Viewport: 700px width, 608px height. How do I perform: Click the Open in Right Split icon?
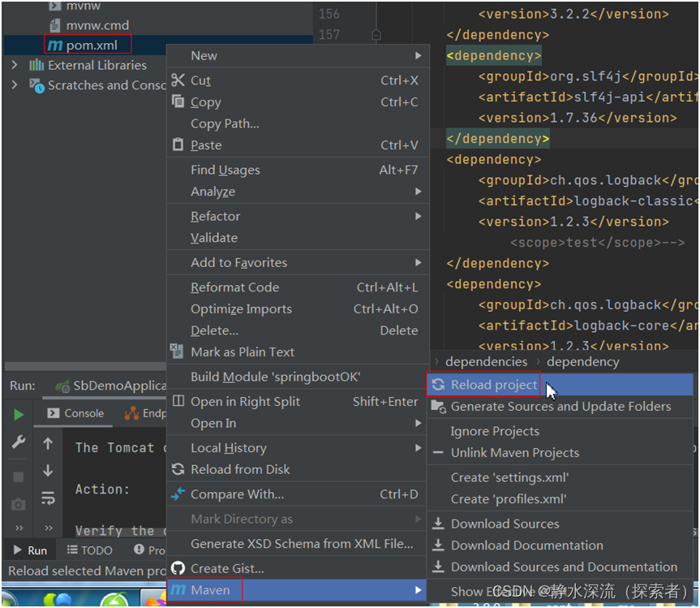click(x=178, y=401)
